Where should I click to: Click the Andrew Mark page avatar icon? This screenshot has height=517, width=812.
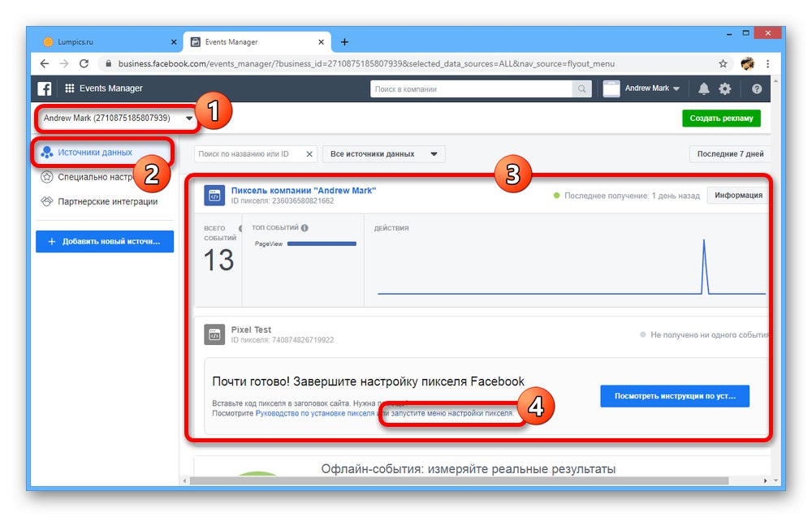611,88
